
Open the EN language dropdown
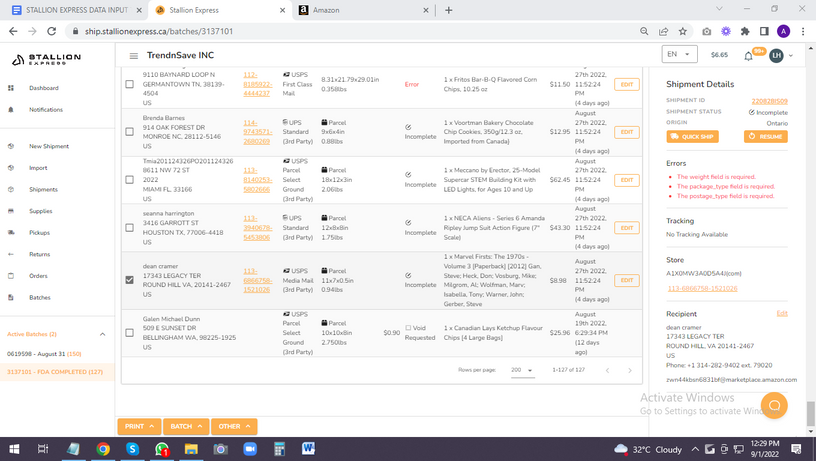tap(679, 54)
